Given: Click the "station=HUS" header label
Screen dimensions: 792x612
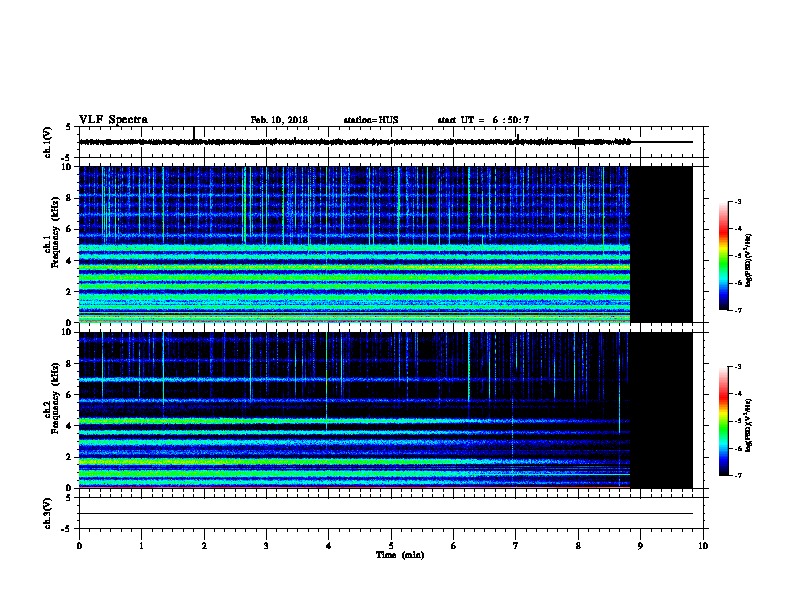Looking at the screenshot, I should tap(371, 120).
